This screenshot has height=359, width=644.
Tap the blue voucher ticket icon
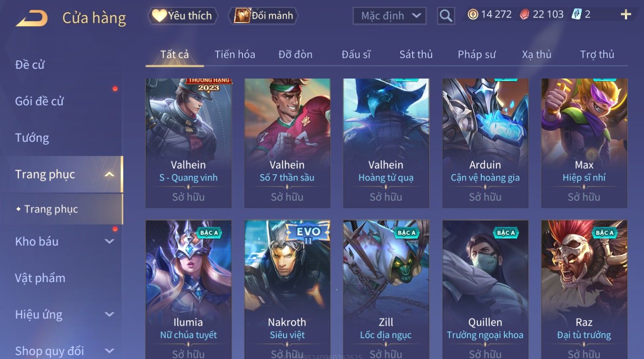577,15
